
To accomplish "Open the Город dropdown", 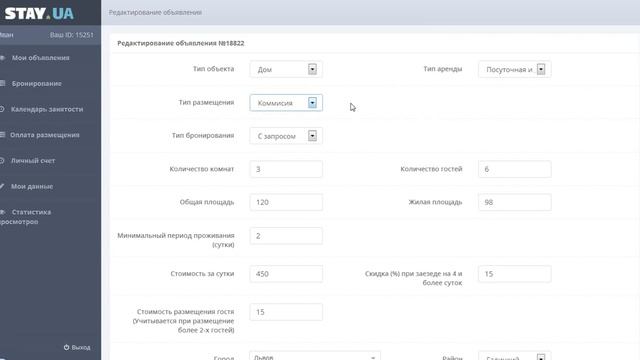I will (315, 356).
